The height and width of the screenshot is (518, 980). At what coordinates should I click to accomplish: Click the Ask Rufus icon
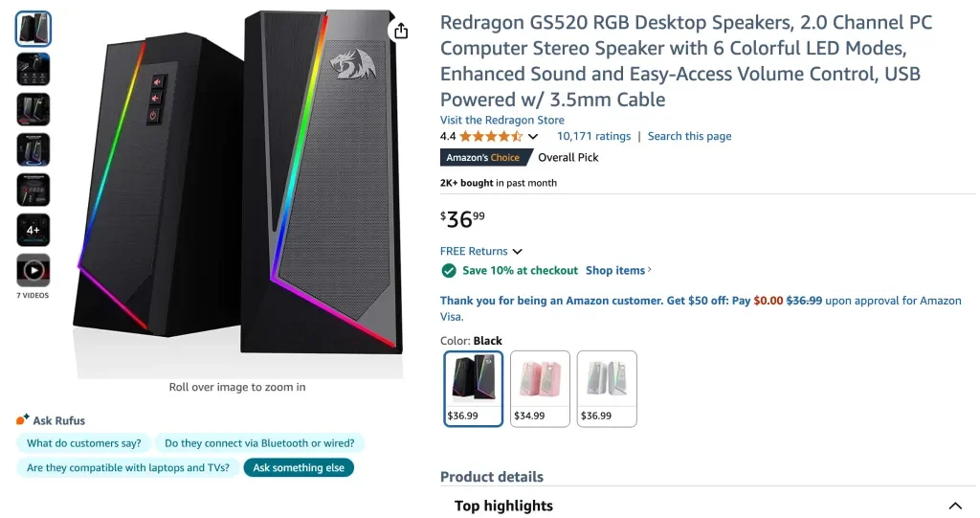click(23, 420)
